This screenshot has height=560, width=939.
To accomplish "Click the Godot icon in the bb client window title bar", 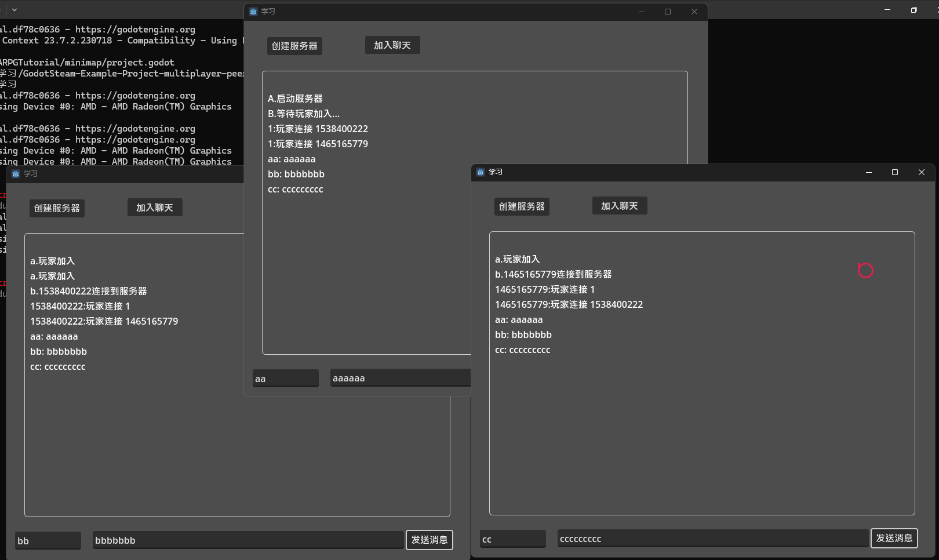I will tap(16, 174).
